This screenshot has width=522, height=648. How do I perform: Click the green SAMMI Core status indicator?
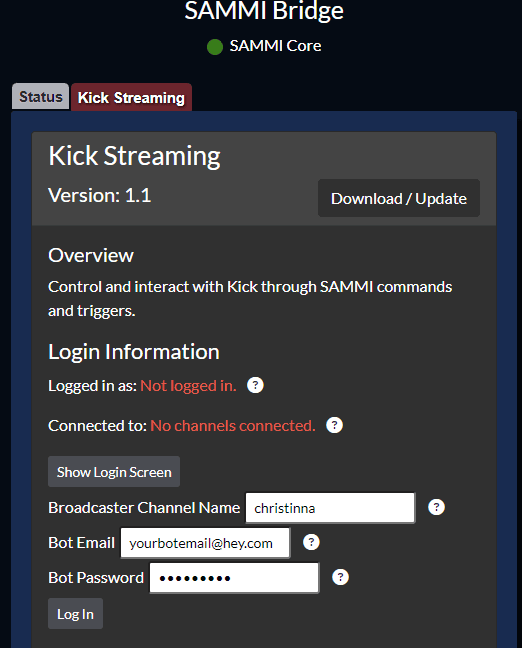coord(215,47)
